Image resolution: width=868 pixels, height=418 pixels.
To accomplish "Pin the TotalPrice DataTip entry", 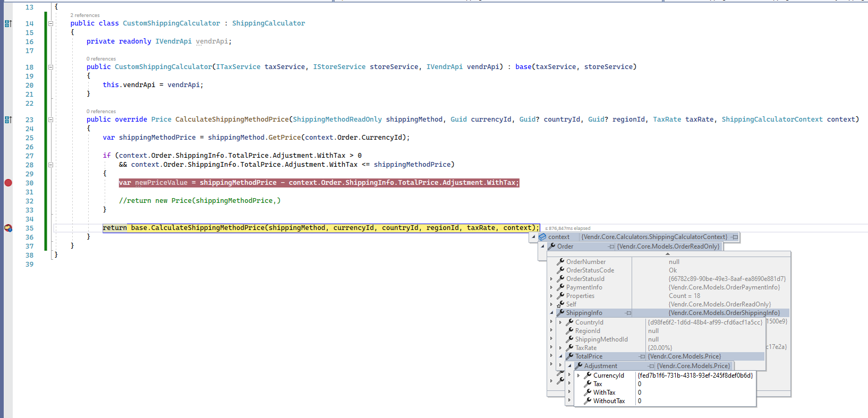I will click(642, 356).
